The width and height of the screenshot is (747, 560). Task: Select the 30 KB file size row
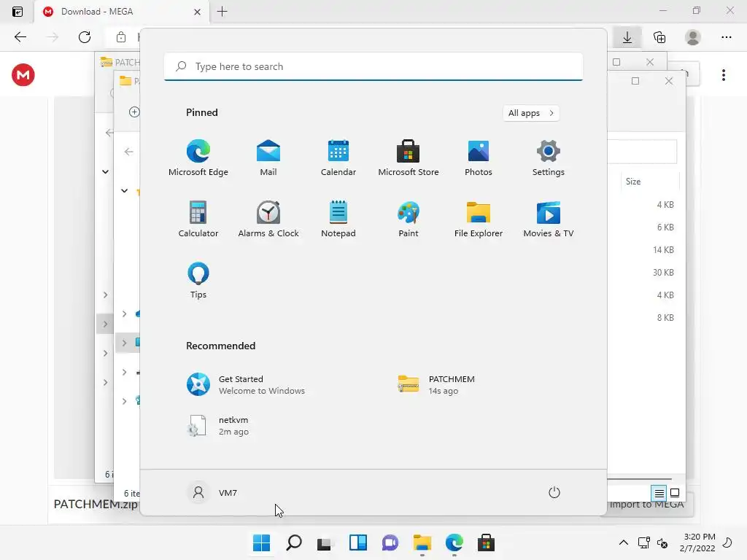coord(663,273)
